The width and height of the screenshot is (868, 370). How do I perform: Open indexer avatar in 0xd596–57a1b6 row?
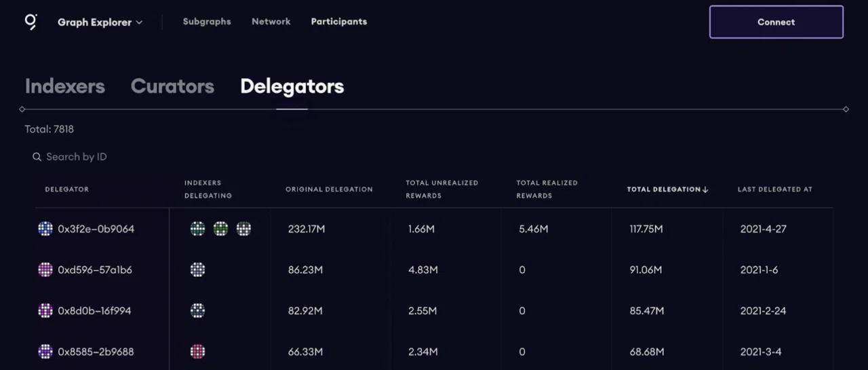tap(197, 270)
